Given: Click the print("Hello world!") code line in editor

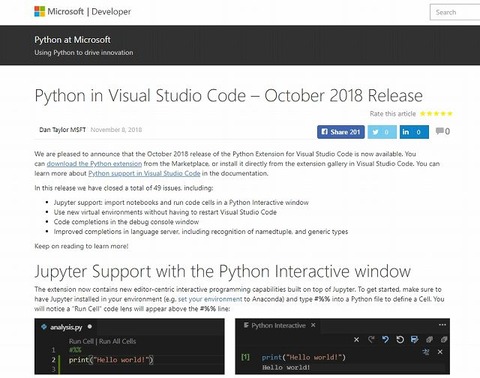Looking at the screenshot, I should pos(111,360).
